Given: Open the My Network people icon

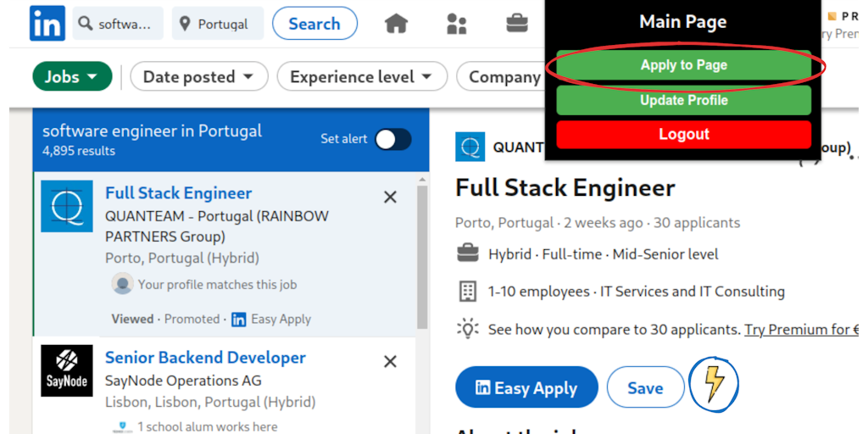Looking at the screenshot, I should 457,24.
